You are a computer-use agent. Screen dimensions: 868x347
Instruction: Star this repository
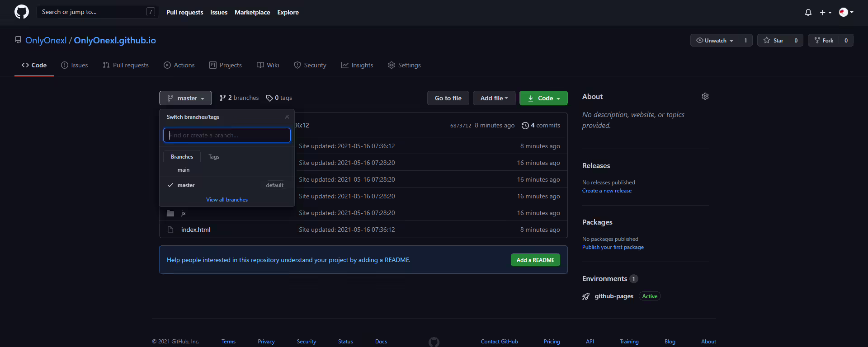coord(774,40)
